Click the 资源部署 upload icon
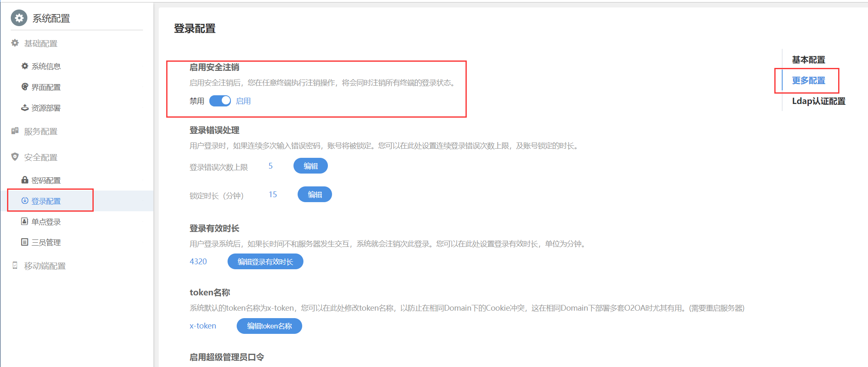Viewport: 868px width, 367px height. tap(25, 108)
